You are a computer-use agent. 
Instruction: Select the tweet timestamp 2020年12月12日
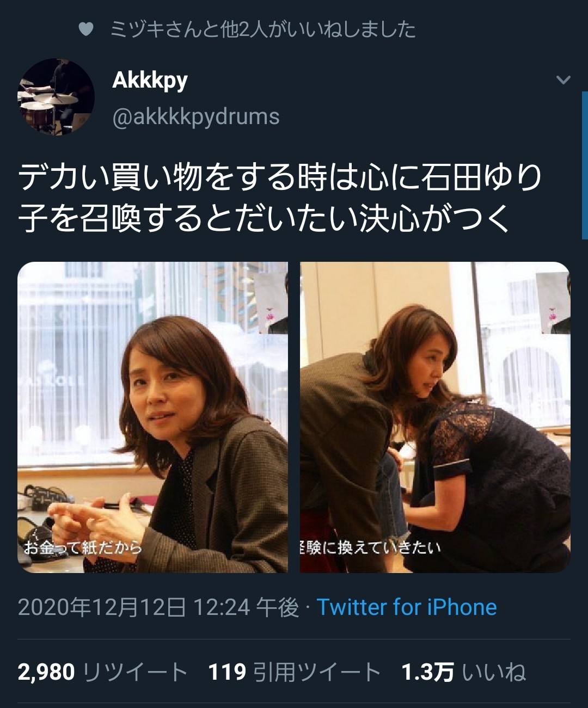click(102, 607)
